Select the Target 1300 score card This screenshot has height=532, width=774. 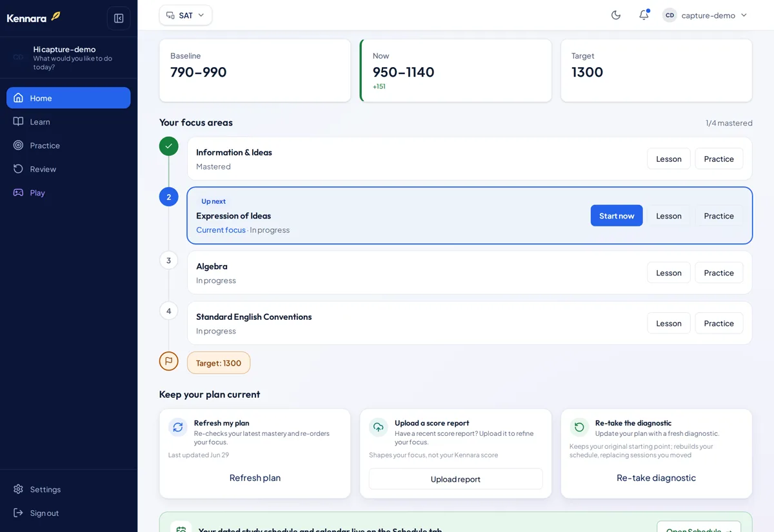pyautogui.click(x=656, y=70)
